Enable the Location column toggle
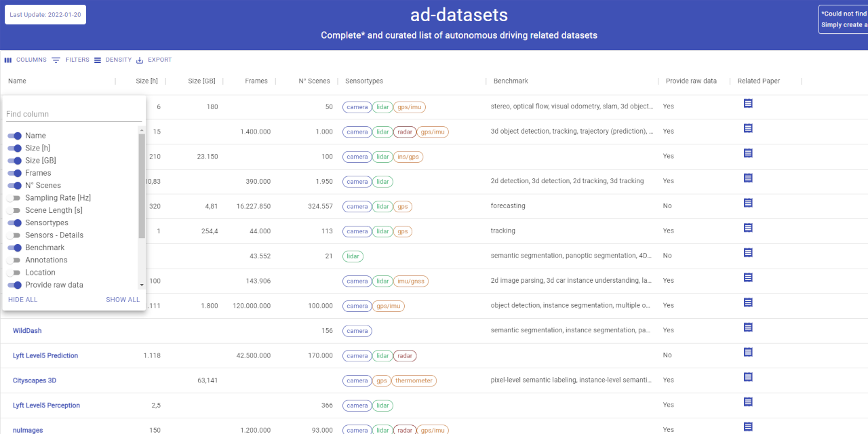 coord(15,273)
